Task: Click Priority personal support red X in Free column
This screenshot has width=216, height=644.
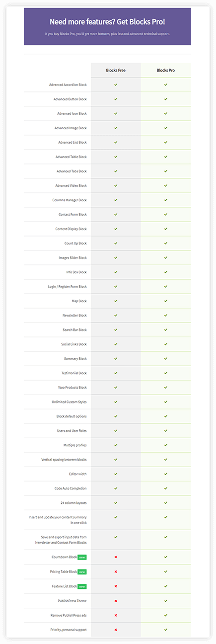Action: pos(116,630)
